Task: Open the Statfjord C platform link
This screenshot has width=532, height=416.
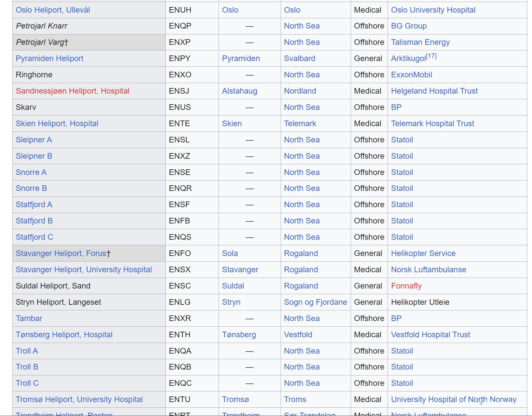Action: tap(34, 237)
